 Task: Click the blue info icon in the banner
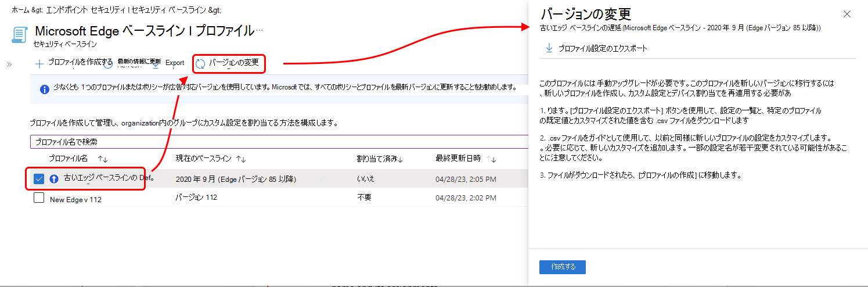point(45,89)
